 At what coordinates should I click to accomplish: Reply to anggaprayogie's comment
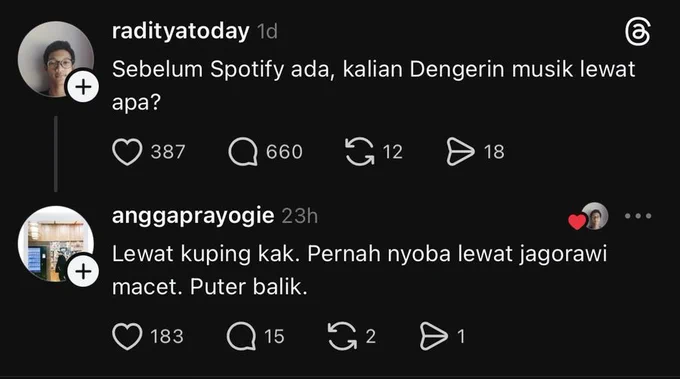pyautogui.click(x=241, y=337)
